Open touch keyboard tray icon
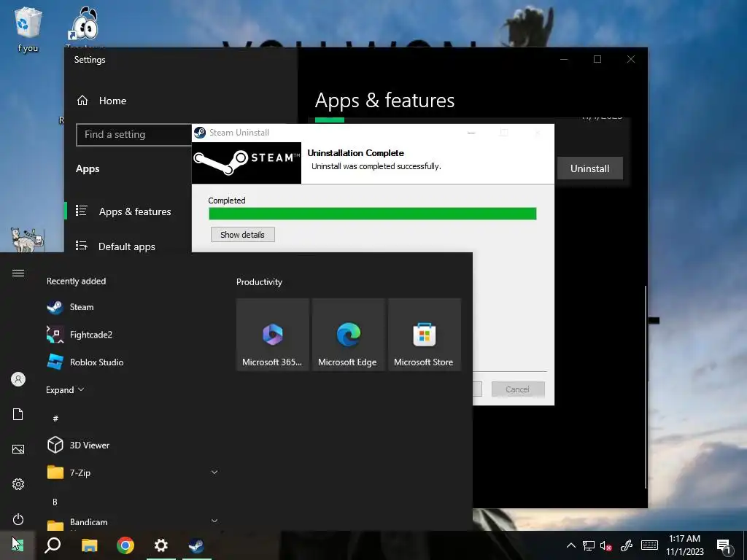The image size is (747, 560). point(649,545)
